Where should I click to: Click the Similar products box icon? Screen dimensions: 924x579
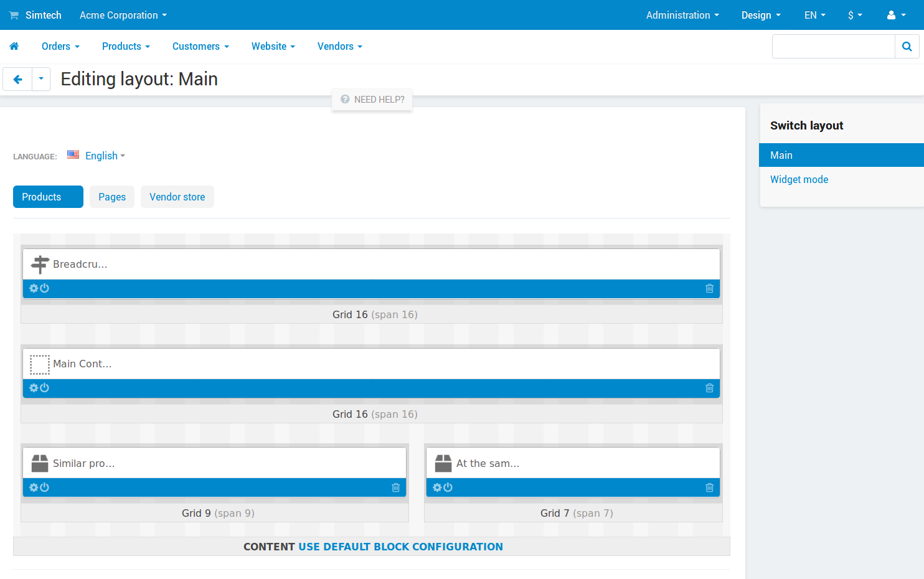[40, 463]
